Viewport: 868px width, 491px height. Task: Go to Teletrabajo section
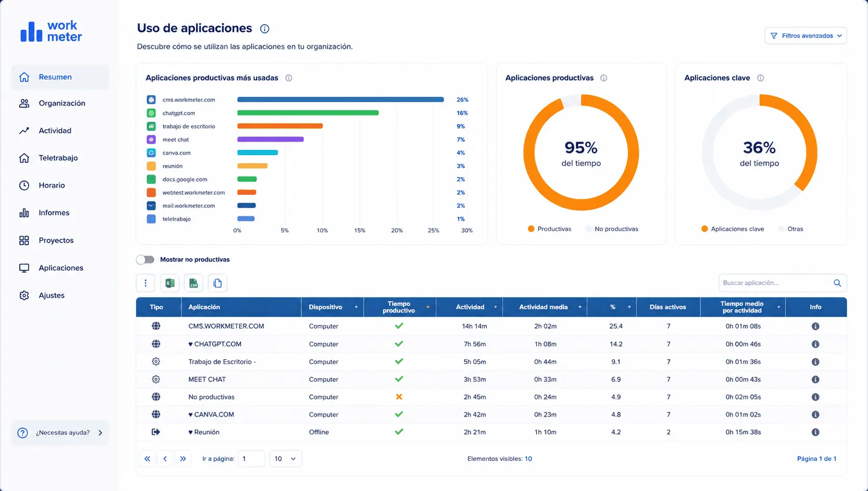click(58, 158)
